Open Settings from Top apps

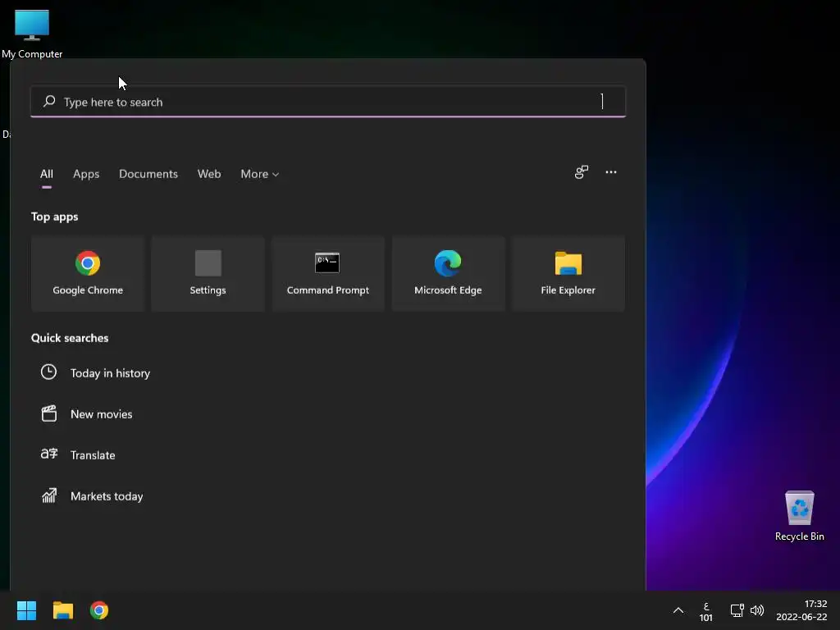pos(208,273)
